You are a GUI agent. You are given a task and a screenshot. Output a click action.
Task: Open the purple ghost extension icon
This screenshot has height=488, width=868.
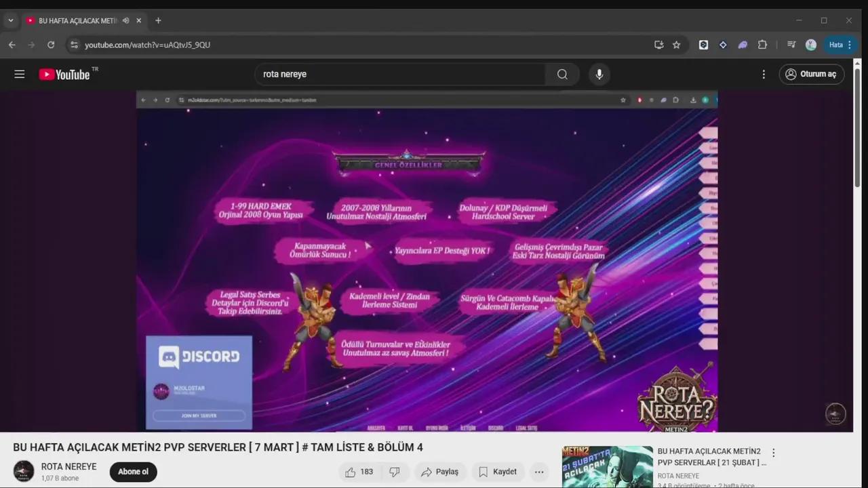743,45
